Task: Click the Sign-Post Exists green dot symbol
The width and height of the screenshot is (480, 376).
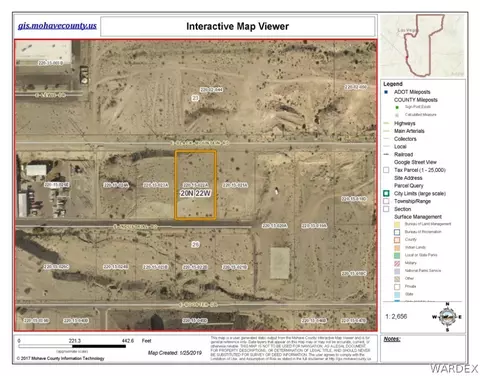Action: point(397,107)
